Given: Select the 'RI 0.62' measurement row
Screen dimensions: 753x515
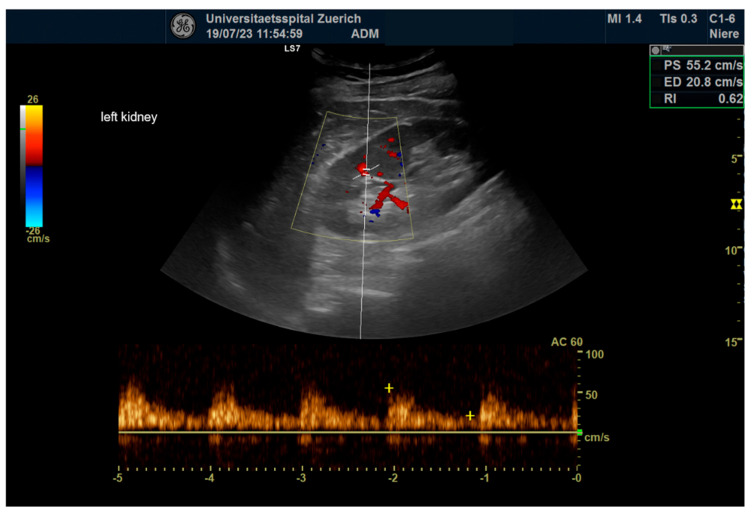Looking at the screenshot, I should click(x=697, y=99).
